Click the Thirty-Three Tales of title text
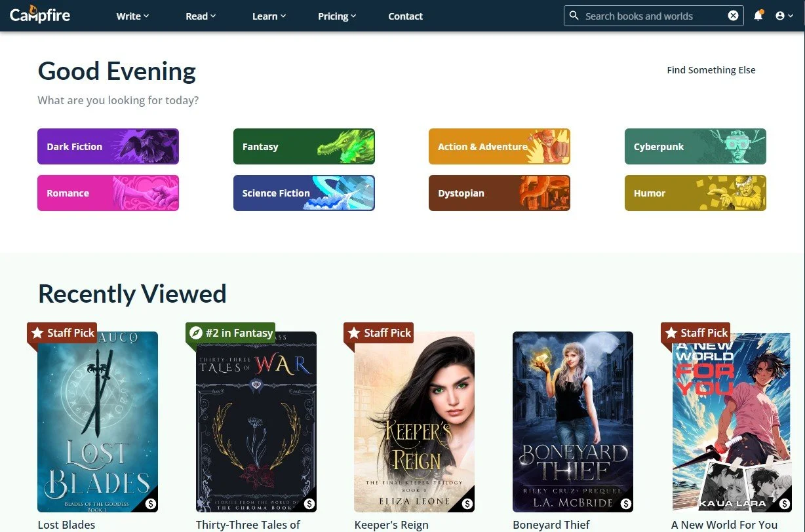805x532 pixels. (248, 525)
